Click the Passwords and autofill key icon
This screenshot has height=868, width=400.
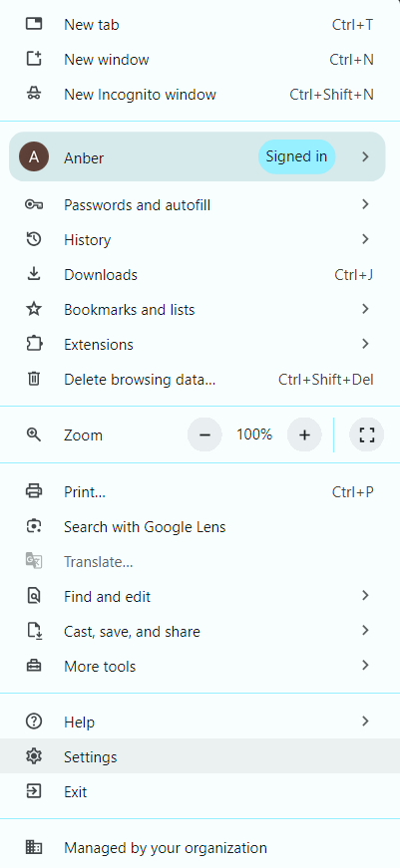pos(34,205)
